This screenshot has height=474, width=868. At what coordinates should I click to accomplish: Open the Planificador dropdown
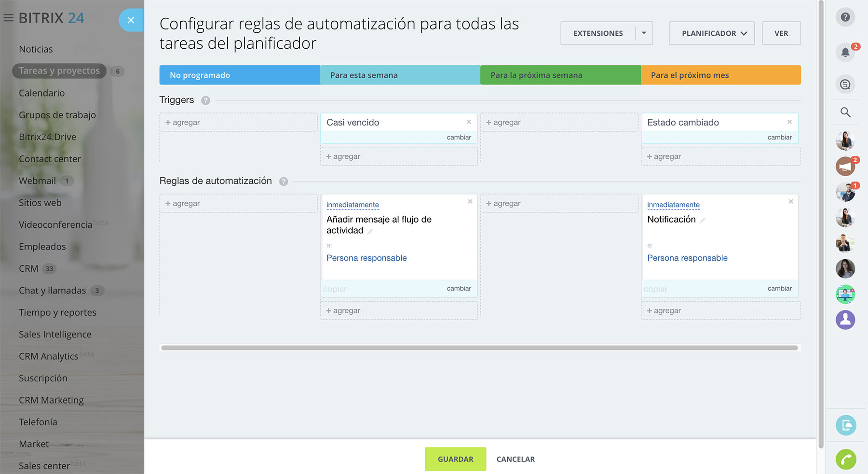711,33
